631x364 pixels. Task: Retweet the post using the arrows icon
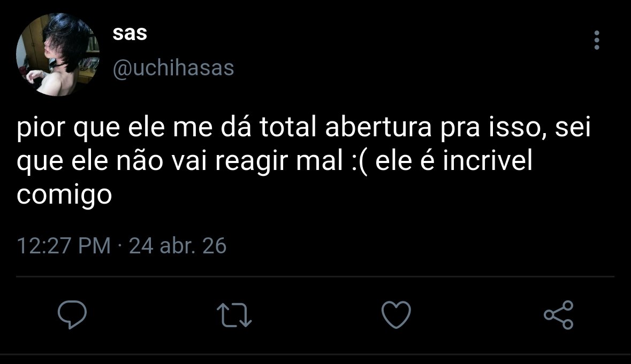point(234,315)
